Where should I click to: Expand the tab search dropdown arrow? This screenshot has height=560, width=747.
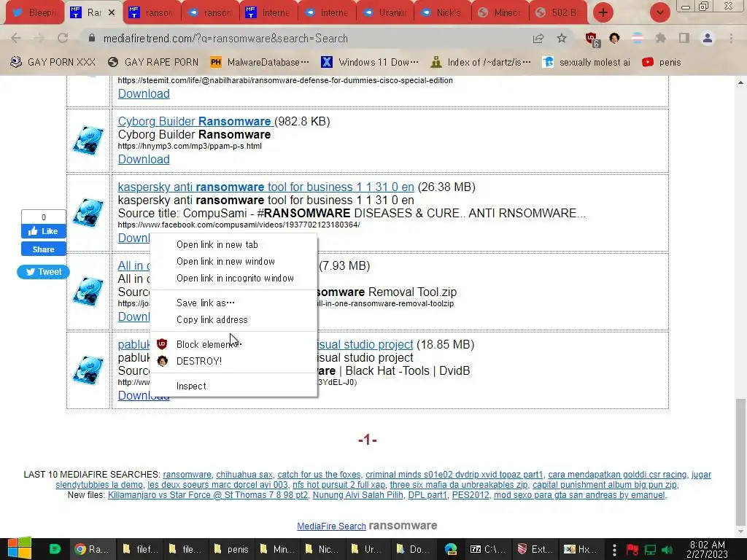pos(659,12)
